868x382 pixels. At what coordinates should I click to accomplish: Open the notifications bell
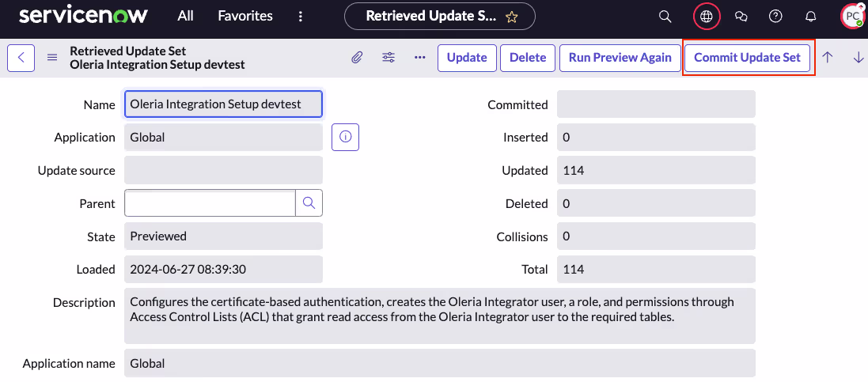coord(810,17)
